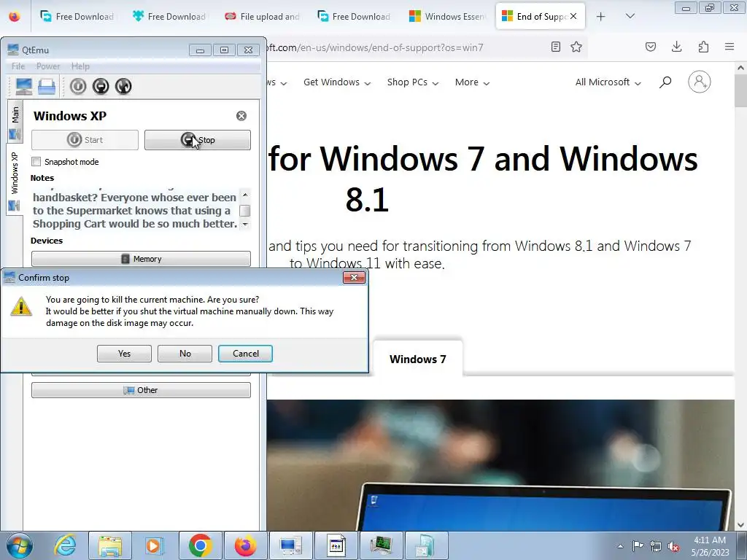Switch to the Windows Essentials browser tab
The width and height of the screenshot is (747, 560).
(x=447, y=16)
